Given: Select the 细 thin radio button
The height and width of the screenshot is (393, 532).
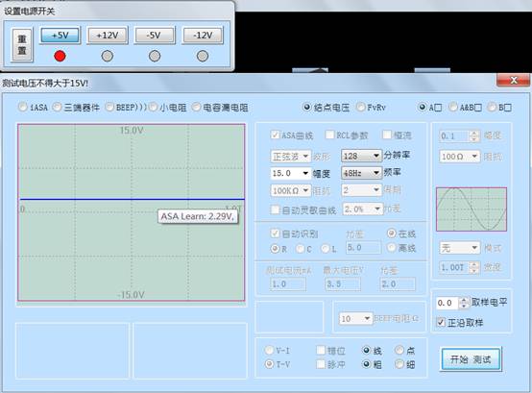Looking at the screenshot, I should click(x=399, y=364).
